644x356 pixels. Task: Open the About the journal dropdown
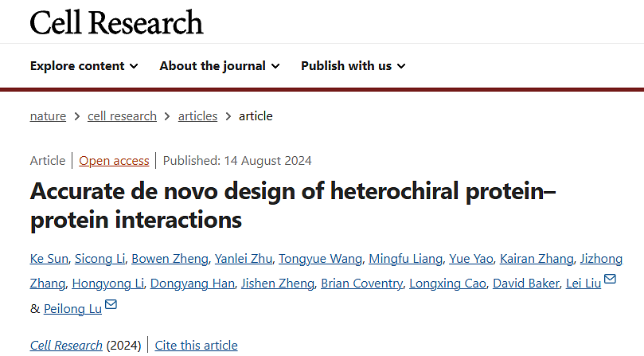220,66
